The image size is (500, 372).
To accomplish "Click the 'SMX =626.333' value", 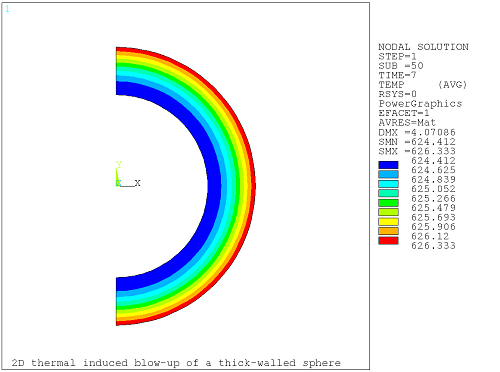I will coord(417,151).
